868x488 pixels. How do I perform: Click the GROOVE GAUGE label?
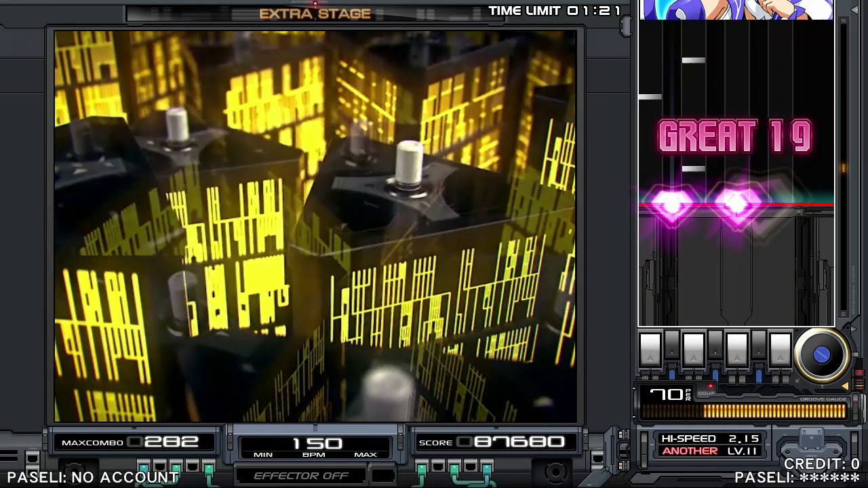pyautogui.click(x=823, y=399)
